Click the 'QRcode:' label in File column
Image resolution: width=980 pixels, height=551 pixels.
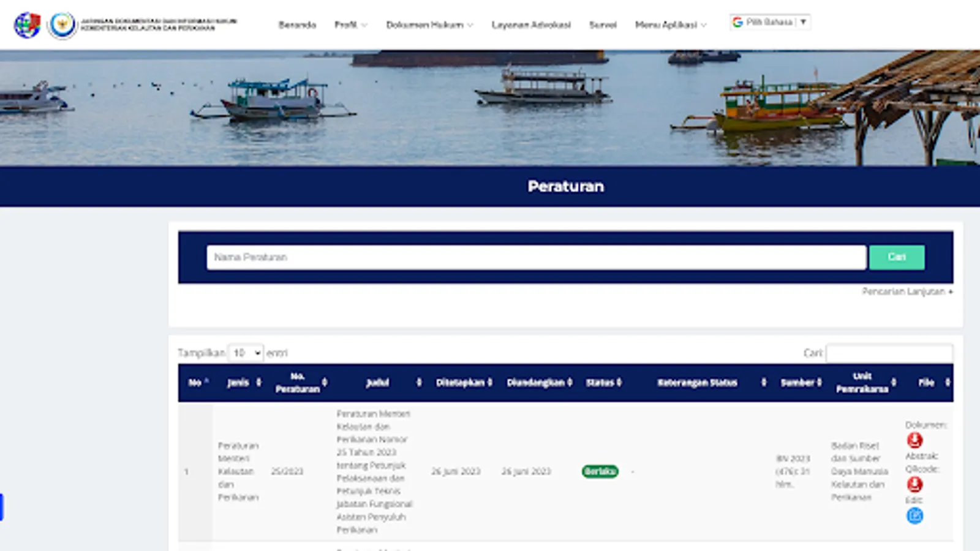(x=922, y=469)
